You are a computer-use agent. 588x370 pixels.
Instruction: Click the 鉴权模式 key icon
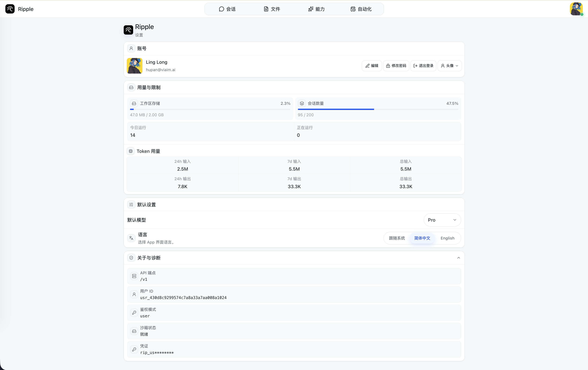(x=134, y=313)
